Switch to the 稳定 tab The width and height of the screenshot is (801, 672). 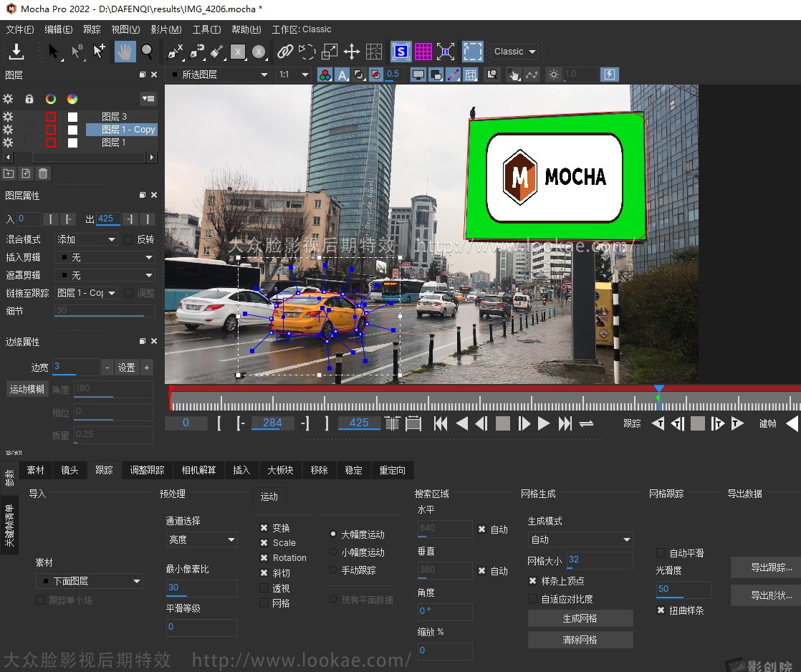352,471
